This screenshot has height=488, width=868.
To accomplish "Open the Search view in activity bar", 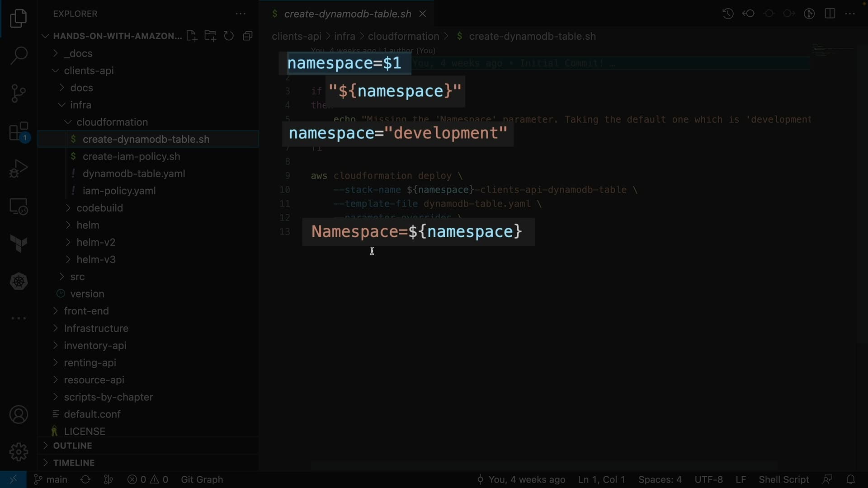I will click(19, 56).
